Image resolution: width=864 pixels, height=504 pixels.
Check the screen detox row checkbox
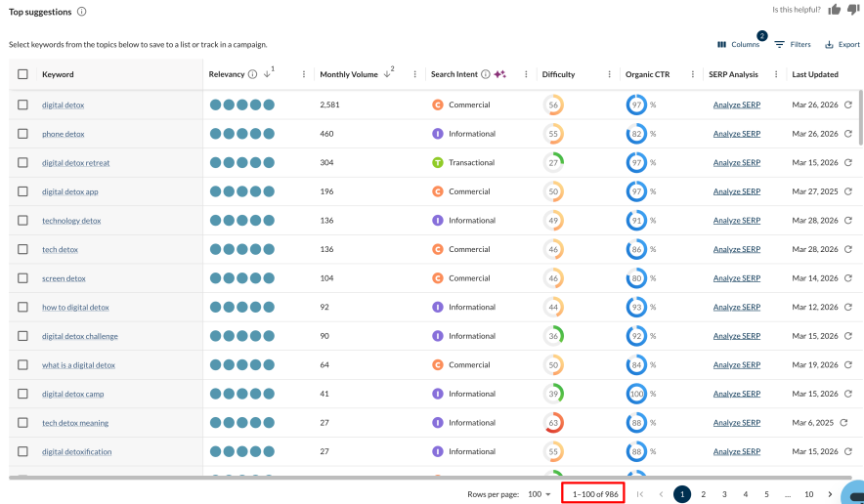pyautogui.click(x=22, y=278)
